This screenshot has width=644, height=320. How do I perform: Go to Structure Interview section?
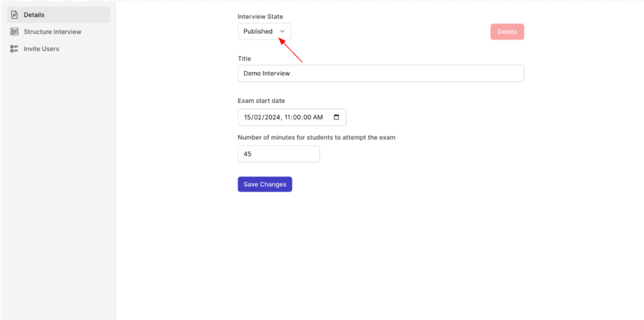pos(58,31)
